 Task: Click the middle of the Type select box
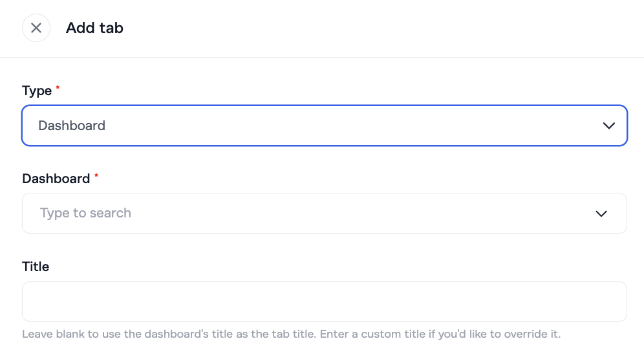point(325,126)
